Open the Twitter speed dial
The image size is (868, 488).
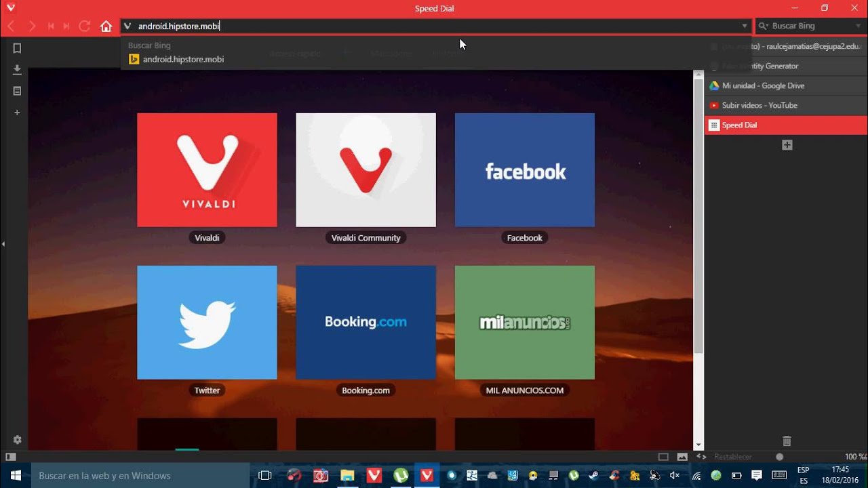(x=207, y=323)
